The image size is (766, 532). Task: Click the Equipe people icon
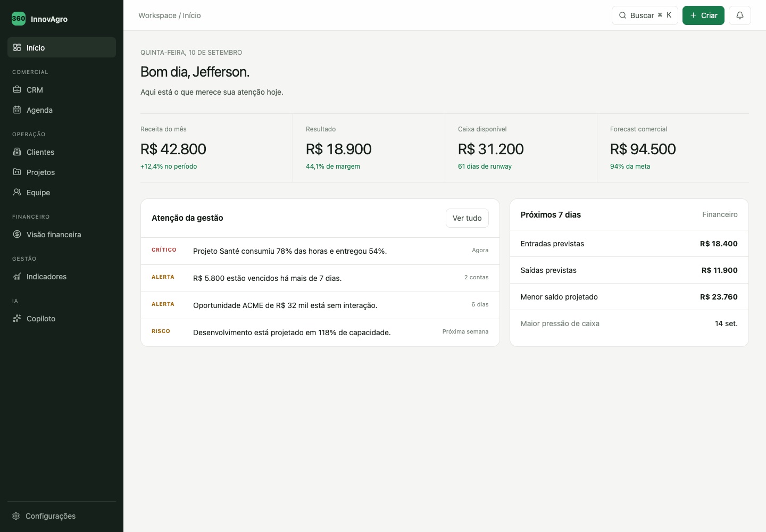click(17, 192)
